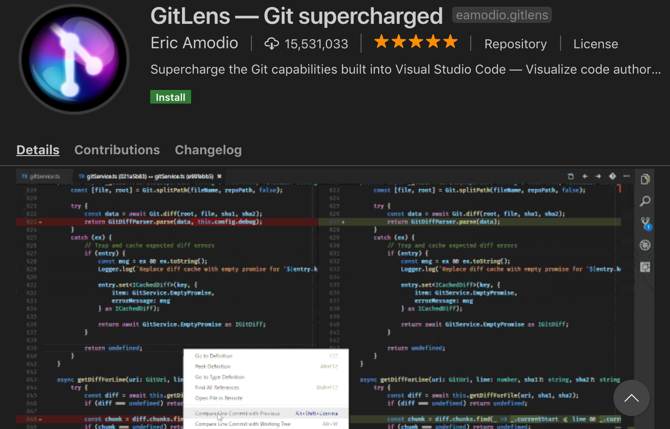670x429 pixels.
Task: Click the Search magnifier icon in the preview sidebar
Action: (x=646, y=201)
